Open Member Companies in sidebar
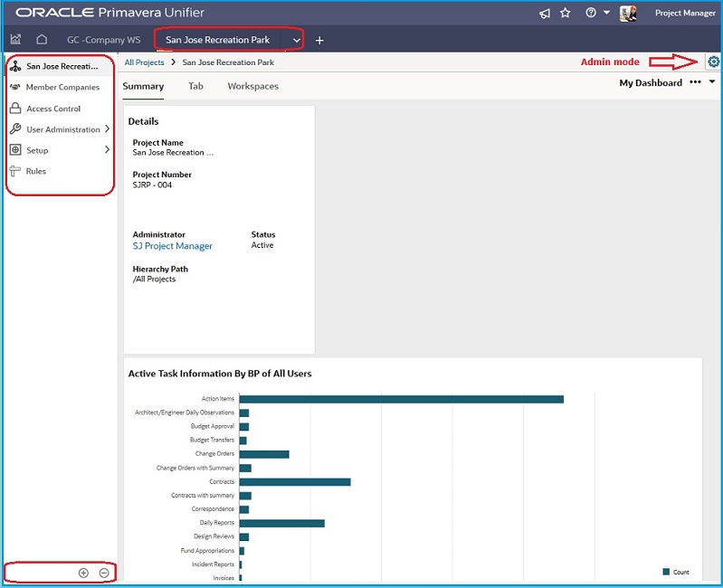723x588 pixels. 62,87
